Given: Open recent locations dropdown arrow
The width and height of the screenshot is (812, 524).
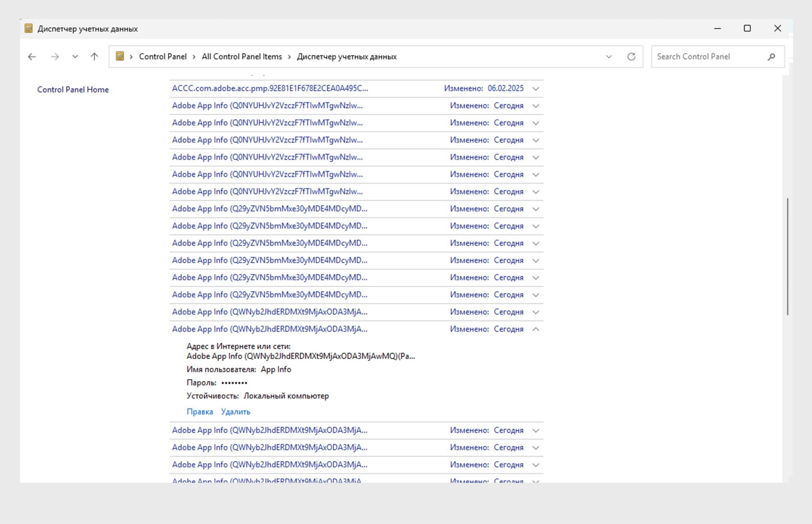Looking at the screenshot, I should click(75, 57).
